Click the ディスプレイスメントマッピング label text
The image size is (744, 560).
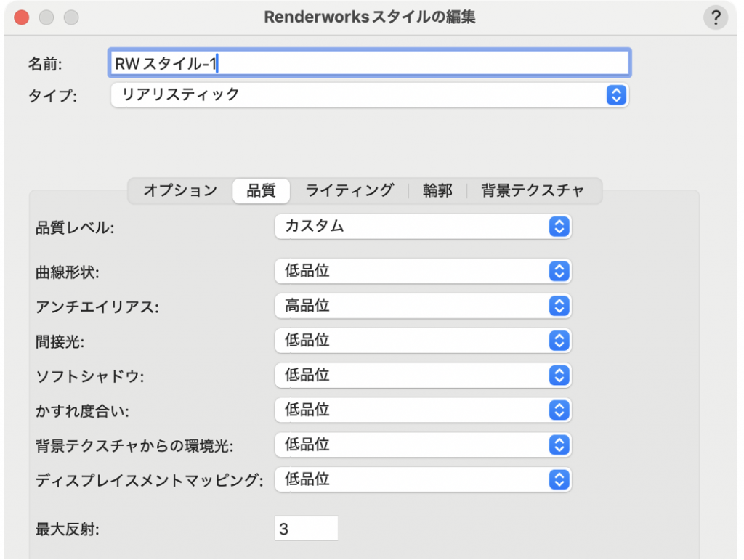(x=150, y=481)
